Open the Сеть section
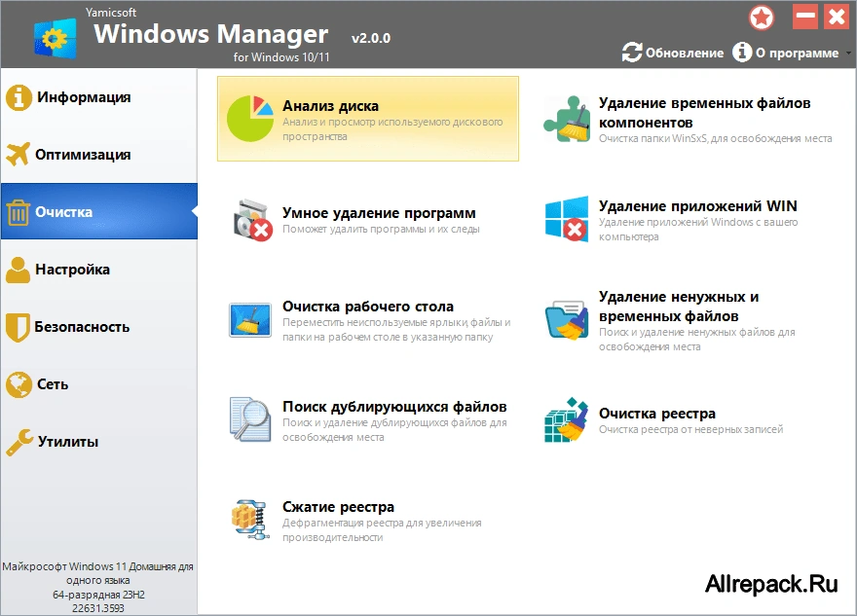The image size is (857, 616). point(99,384)
